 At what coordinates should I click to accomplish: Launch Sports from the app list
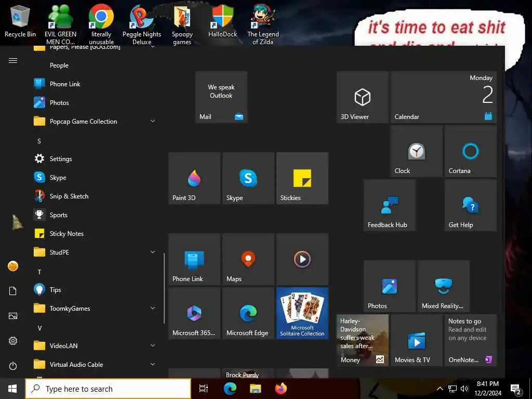pos(95,215)
